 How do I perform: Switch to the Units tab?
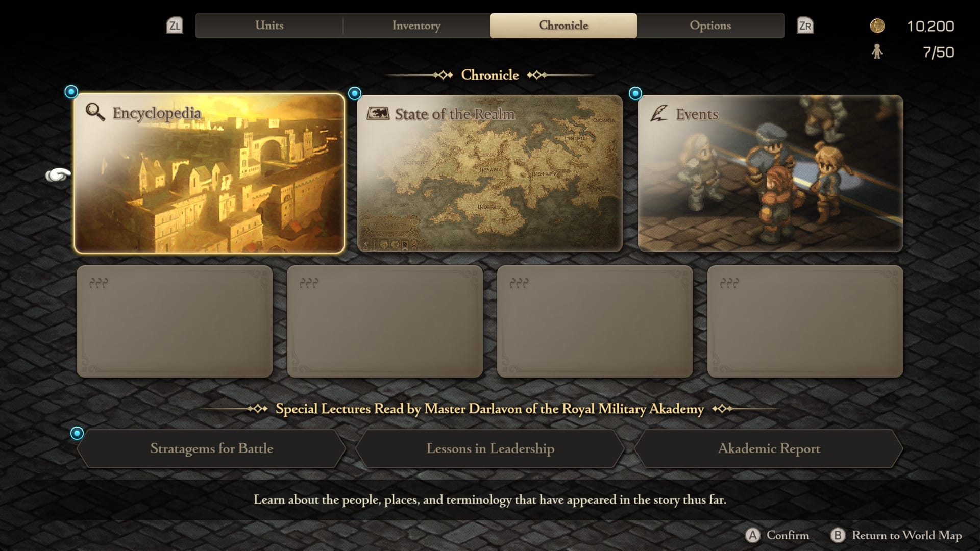(269, 26)
